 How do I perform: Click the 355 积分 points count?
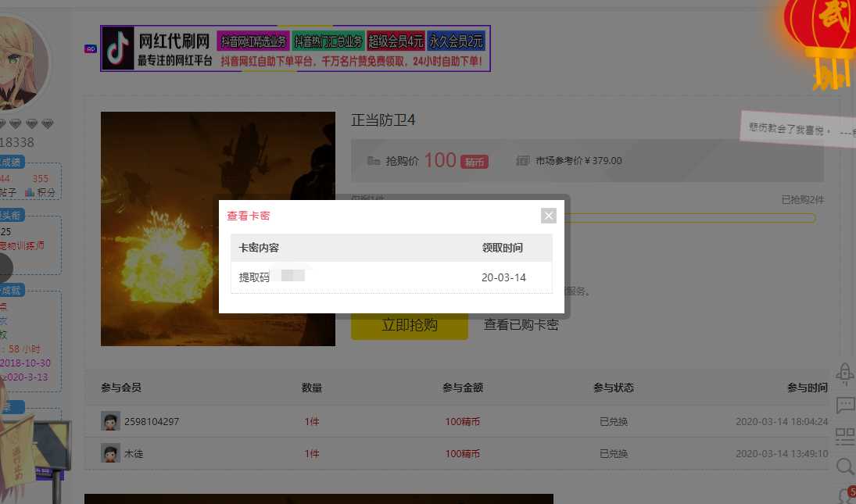(x=40, y=178)
